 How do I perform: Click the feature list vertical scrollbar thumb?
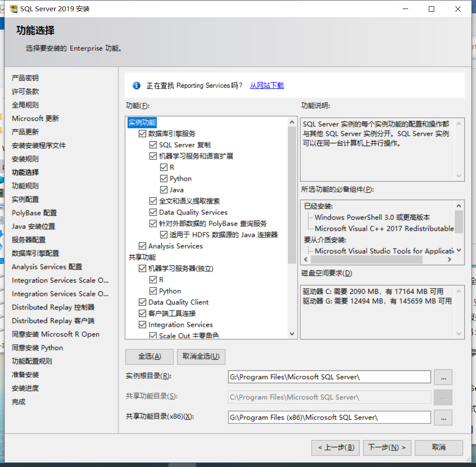tap(292, 195)
